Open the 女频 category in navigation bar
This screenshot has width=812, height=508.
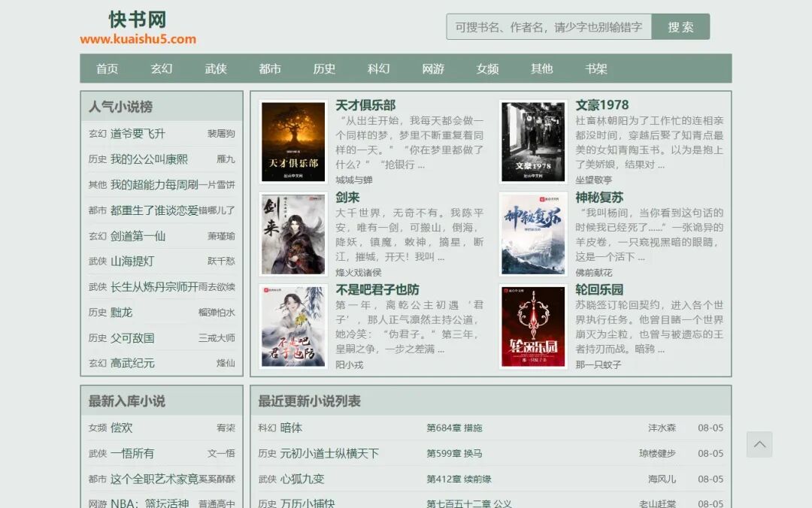487,69
